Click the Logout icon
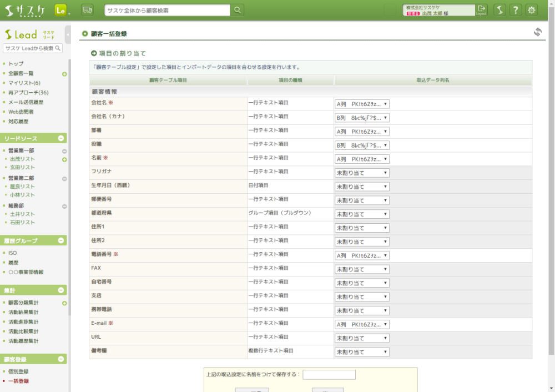 [x=481, y=10]
